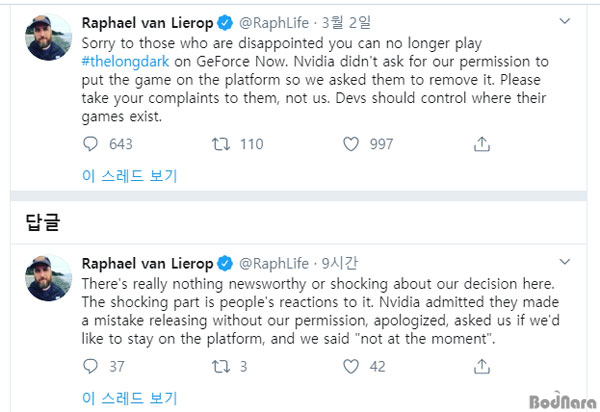Open the @RaphLife handle in reply tweet
Screen dimensions: 600x412
pos(274,264)
